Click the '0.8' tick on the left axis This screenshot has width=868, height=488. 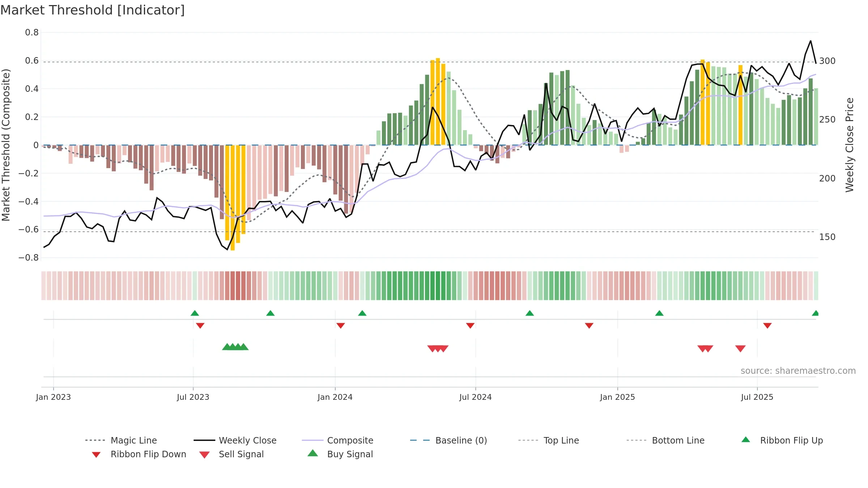coord(32,33)
